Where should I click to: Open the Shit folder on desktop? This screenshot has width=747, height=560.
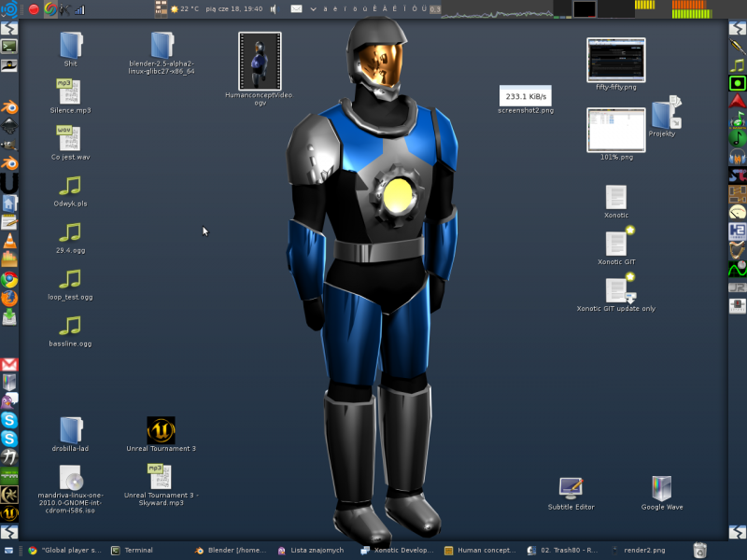click(x=71, y=49)
